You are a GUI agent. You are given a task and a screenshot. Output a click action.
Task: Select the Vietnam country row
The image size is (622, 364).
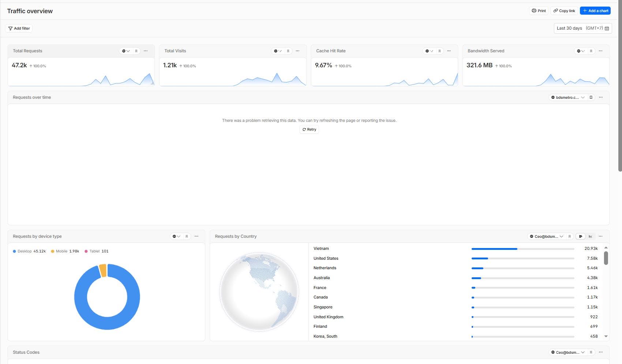pos(456,249)
